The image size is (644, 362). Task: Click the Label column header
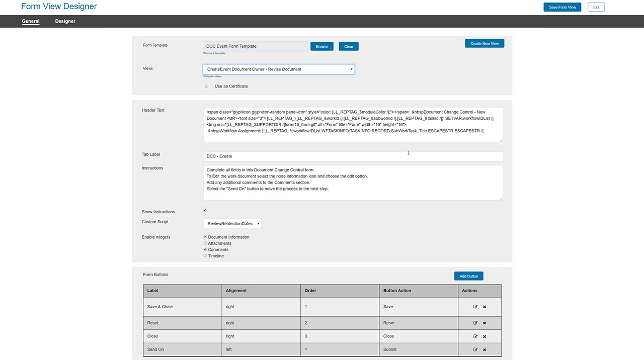point(183,291)
